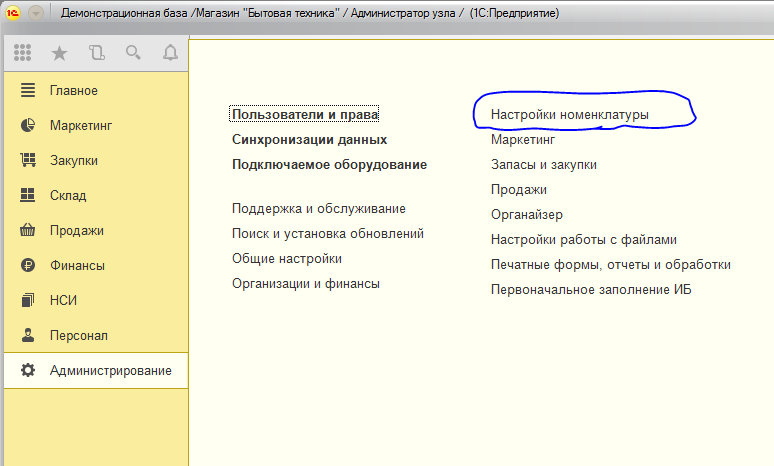
Task: Open Первоначальное заполнение ИБ
Action: point(591,290)
